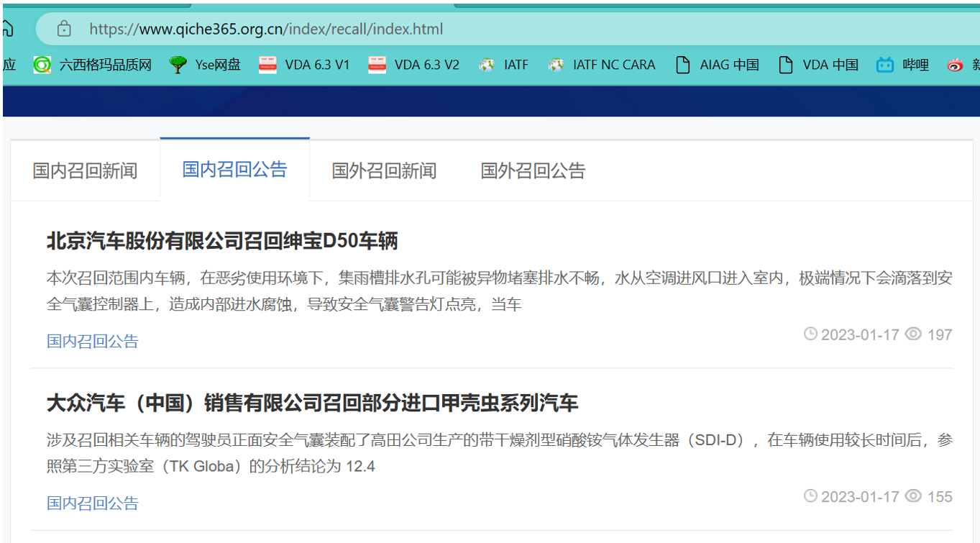Open the 六西格玛品质网 bookmark
This screenshot has width=980, height=543.
click(93, 65)
